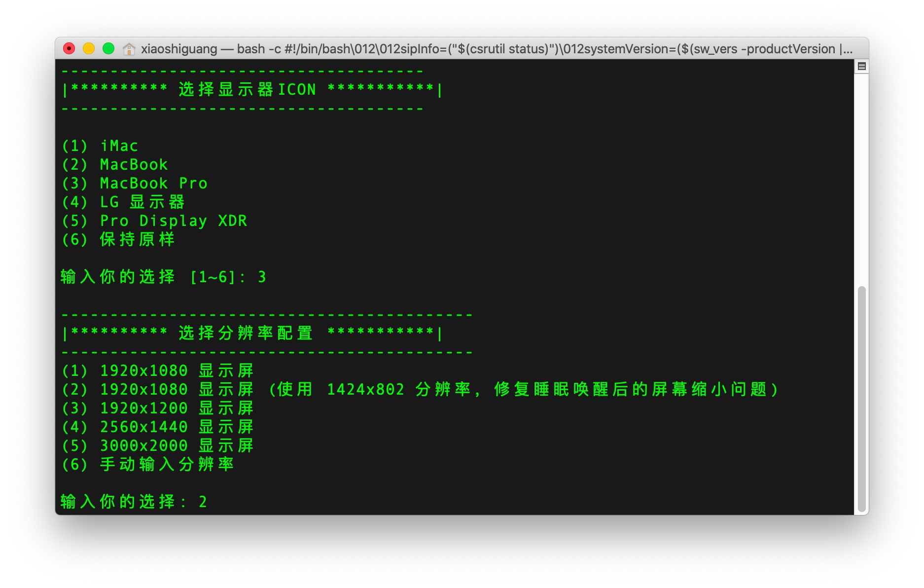924x588 pixels.
Task: Click the vertical scrollbar thumb
Action: coord(861,399)
